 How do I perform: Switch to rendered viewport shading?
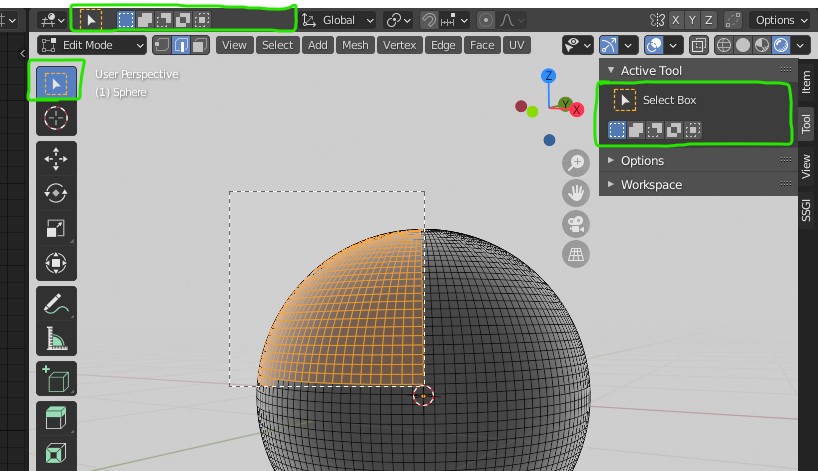point(781,45)
